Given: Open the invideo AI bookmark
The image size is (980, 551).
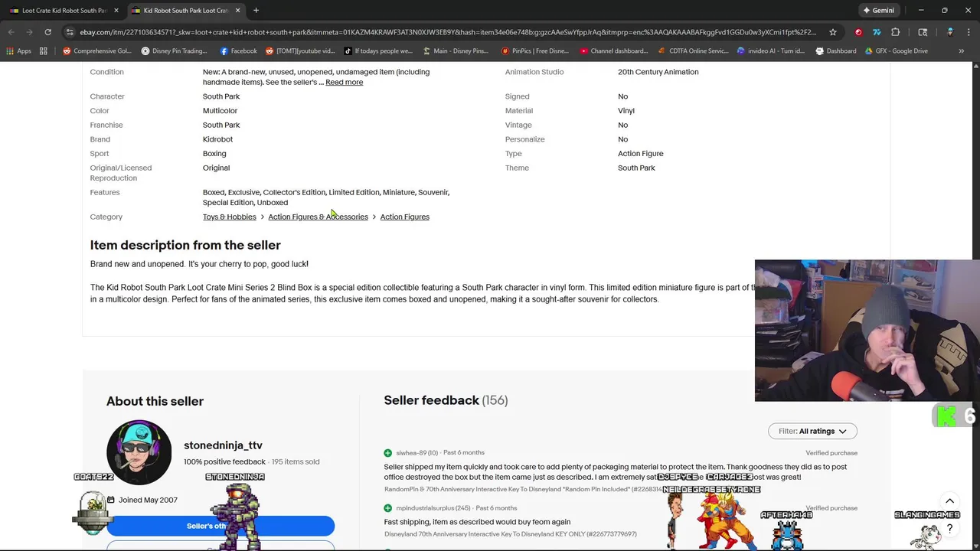Looking at the screenshot, I should pos(770,51).
